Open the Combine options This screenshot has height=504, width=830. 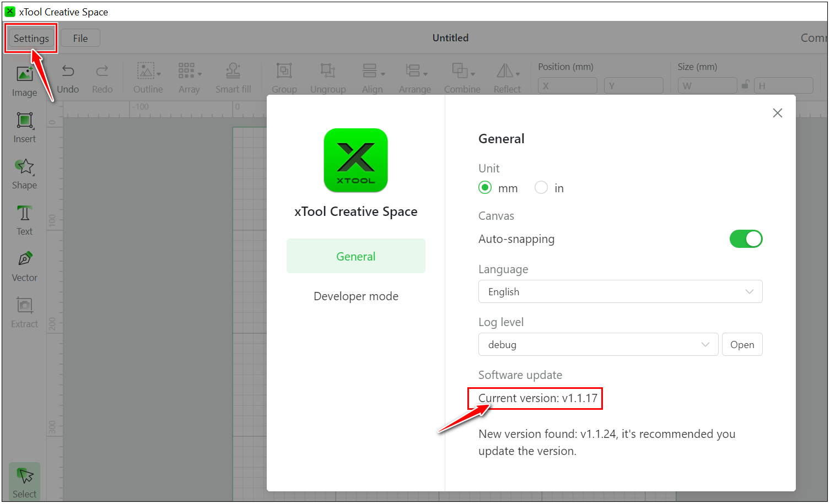[462, 79]
